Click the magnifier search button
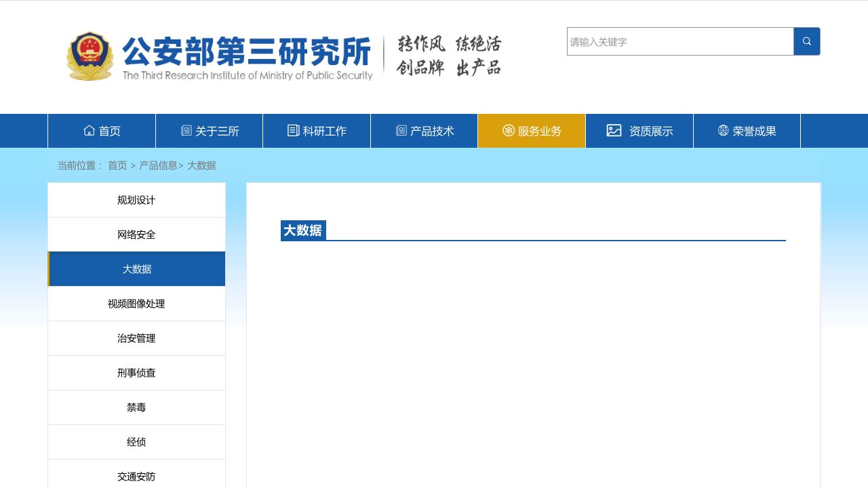Image resolution: width=868 pixels, height=488 pixels. 806,41
